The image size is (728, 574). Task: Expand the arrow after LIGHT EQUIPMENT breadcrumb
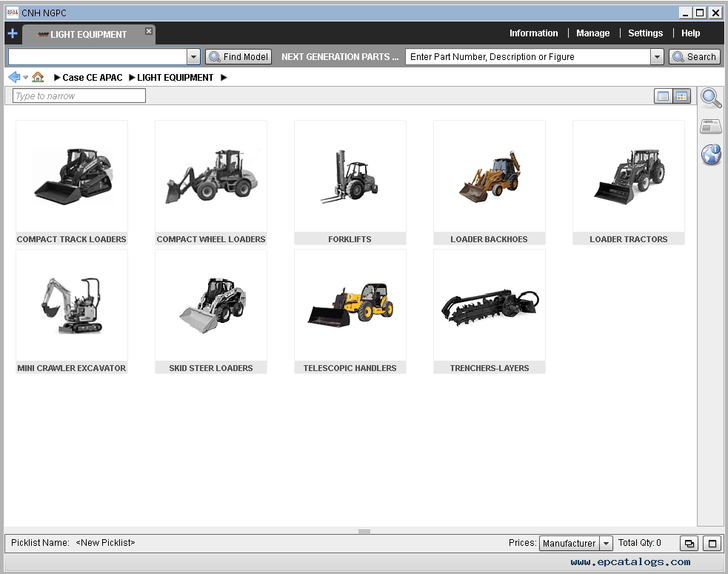tap(224, 78)
